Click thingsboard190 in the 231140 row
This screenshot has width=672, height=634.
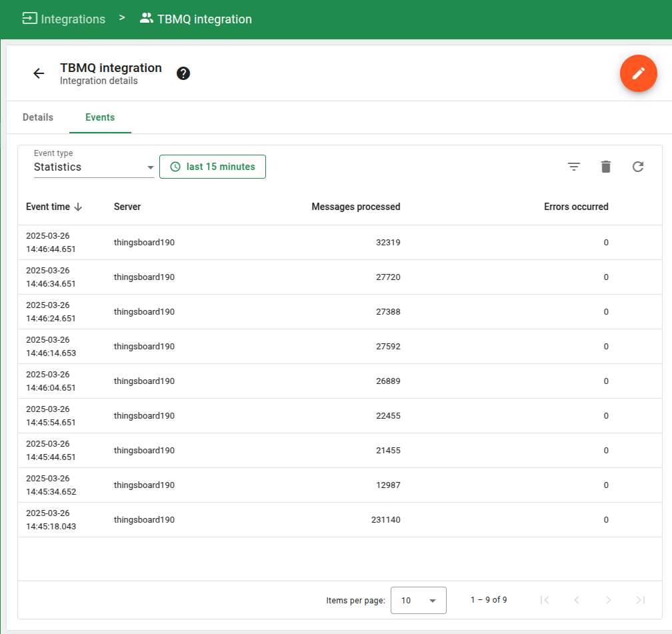[x=144, y=519]
